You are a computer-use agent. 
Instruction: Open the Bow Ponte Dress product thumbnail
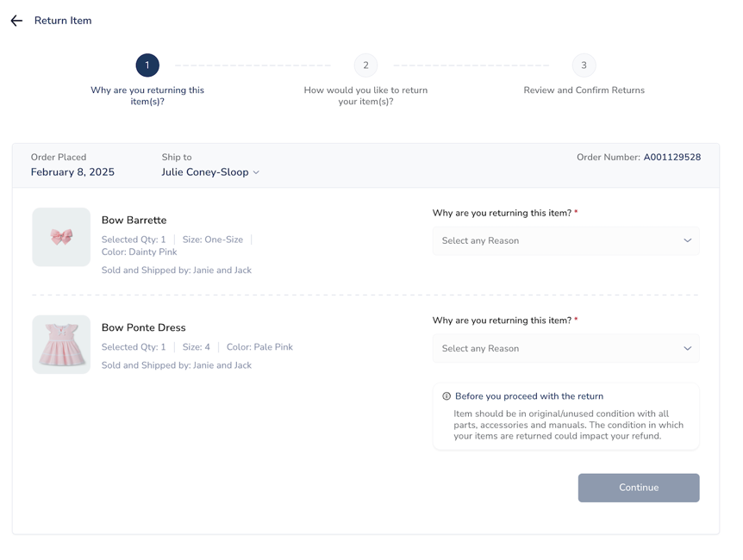tap(61, 345)
